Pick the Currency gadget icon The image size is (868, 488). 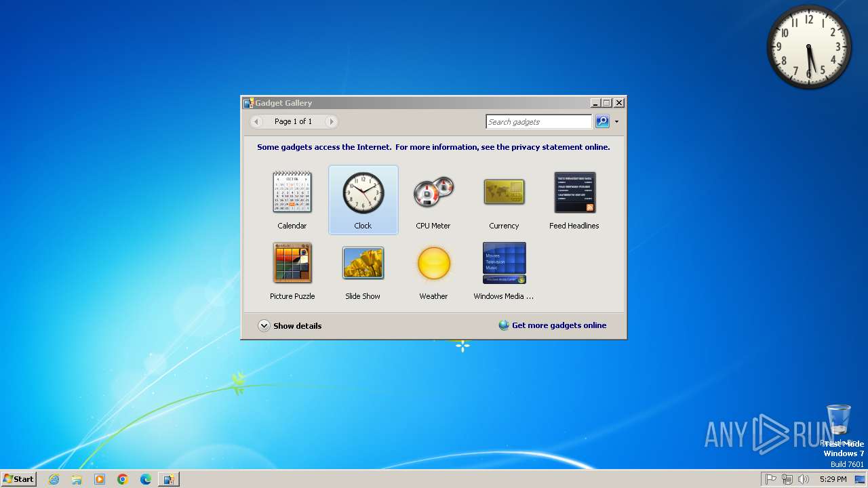pyautogui.click(x=504, y=192)
